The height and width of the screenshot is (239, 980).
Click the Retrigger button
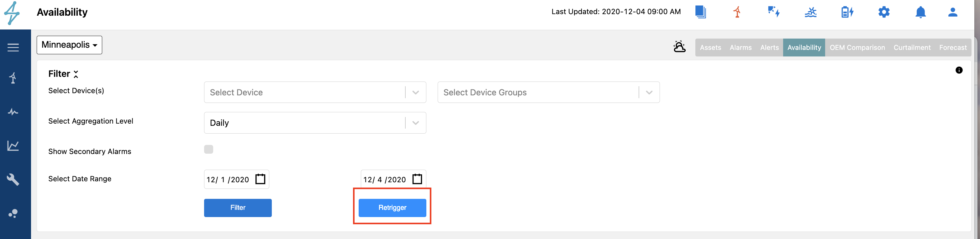pyautogui.click(x=392, y=208)
